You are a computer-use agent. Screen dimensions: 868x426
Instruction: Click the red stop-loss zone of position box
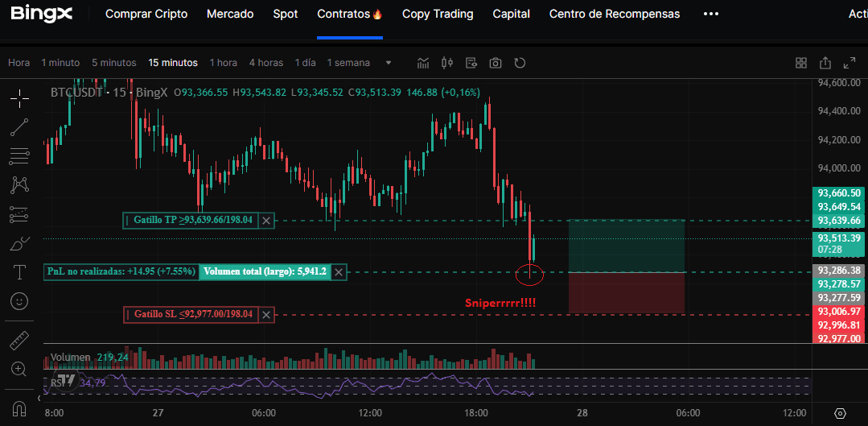pyautogui.click(x=627, y=293)
